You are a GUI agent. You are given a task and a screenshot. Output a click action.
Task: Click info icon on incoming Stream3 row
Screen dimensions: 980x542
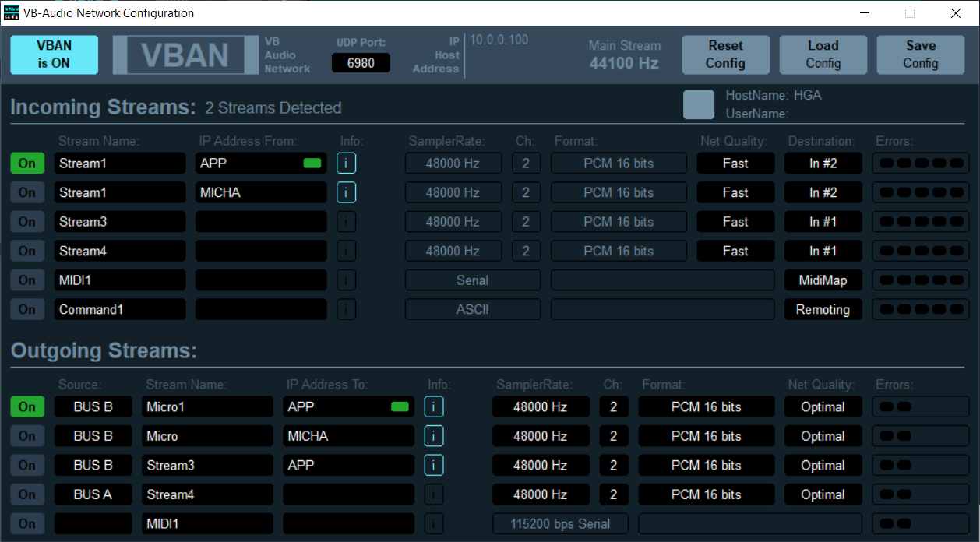[x=347, y=222]
